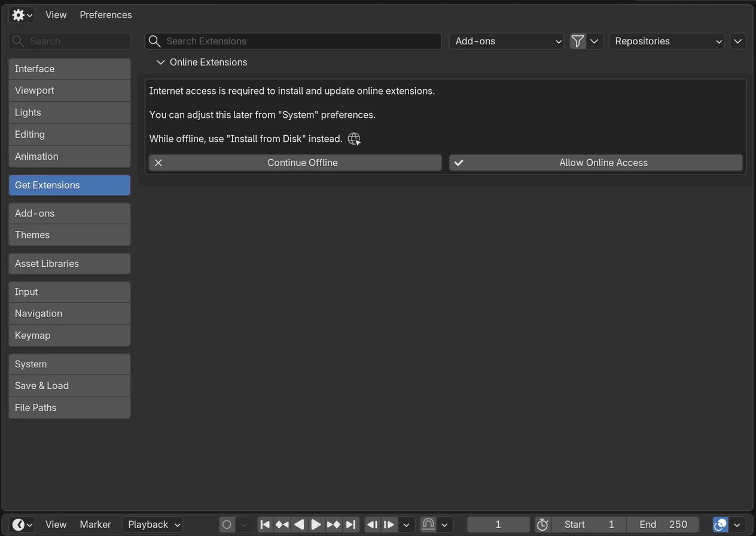The width and height of the screenshot is (756, 536).
Task: Toggle the preview range clock icon
Action: (542, 525)
